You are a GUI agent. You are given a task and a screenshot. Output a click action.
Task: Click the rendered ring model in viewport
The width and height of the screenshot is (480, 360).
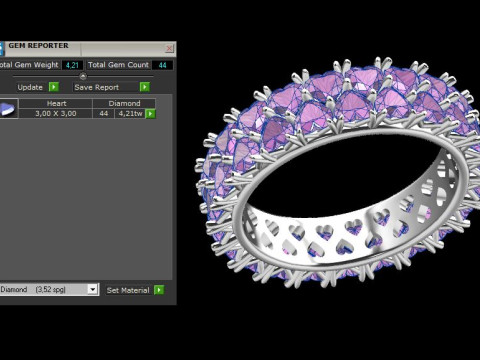click(x=337, y=173)
